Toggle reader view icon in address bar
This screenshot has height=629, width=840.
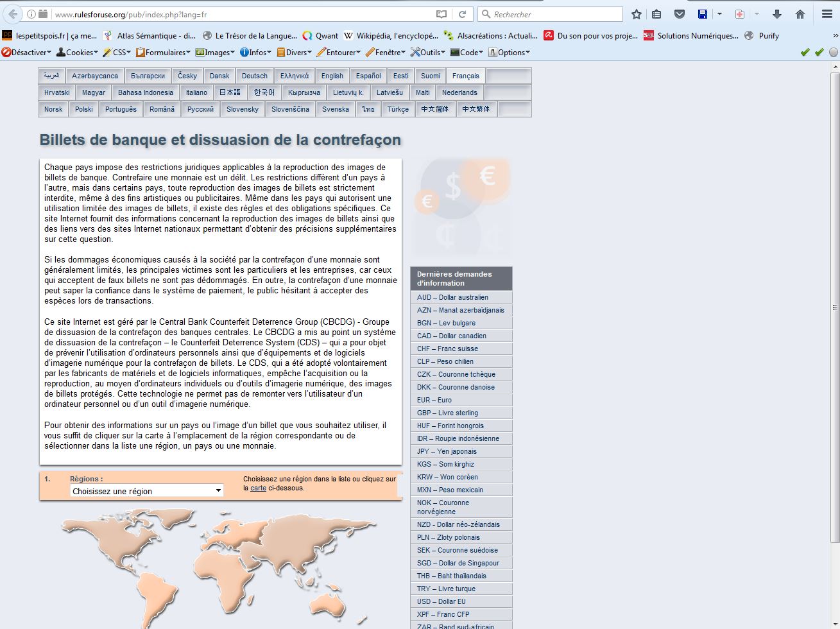coord(441,14)
